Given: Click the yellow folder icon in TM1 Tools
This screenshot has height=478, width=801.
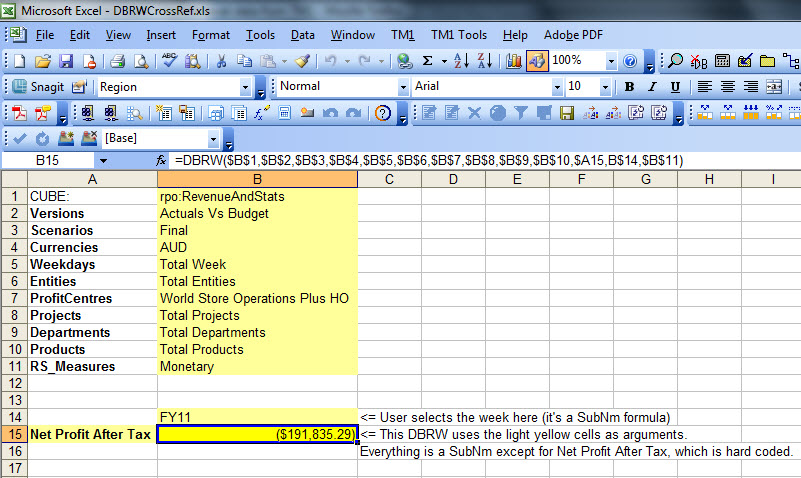Looking at the screenshot, I should pos(767,61).
